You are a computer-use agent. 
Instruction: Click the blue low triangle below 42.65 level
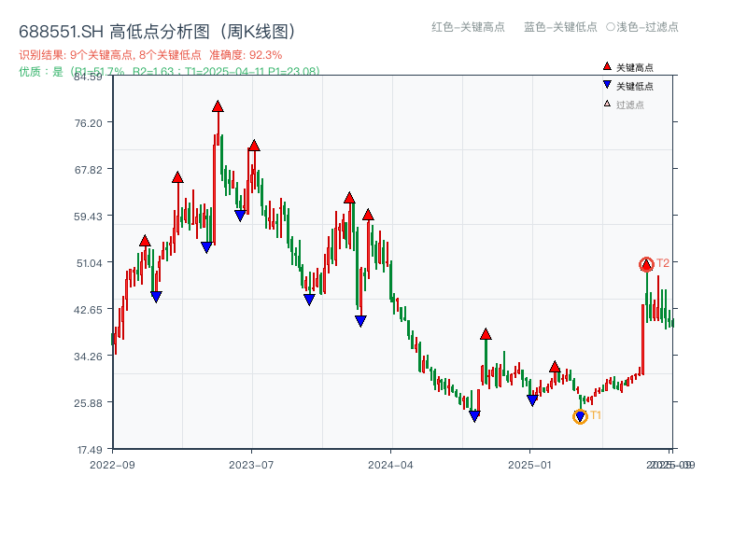[359, 320]
